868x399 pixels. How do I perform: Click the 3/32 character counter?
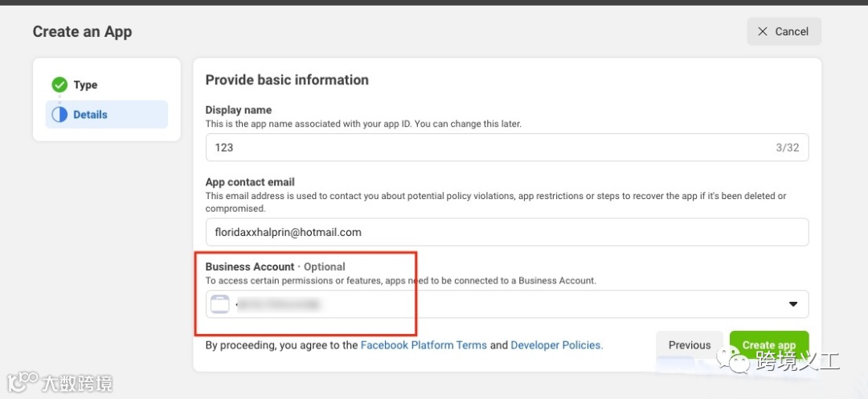pyautogui.click(x=787, y=148)
